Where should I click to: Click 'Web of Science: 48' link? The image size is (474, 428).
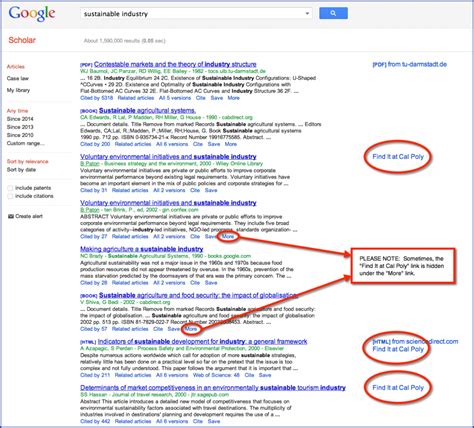[x=216, y=375]
